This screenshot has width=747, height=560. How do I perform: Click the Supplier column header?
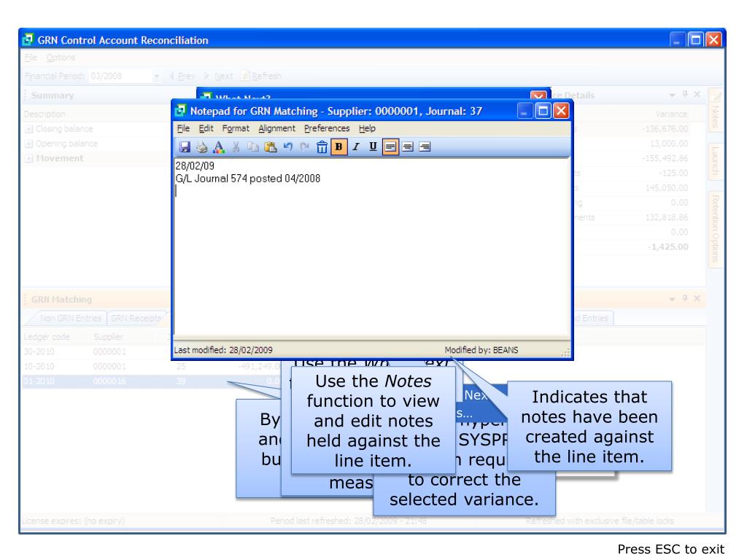pyautogui.click(x=108, y=337)
